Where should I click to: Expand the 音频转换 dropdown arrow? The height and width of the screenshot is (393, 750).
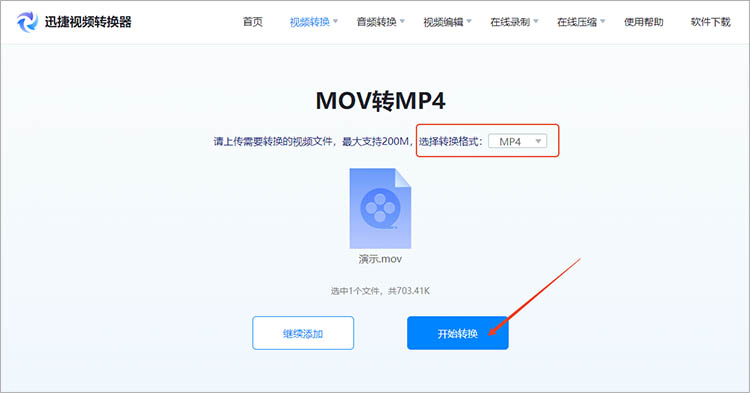coord(402,22)
